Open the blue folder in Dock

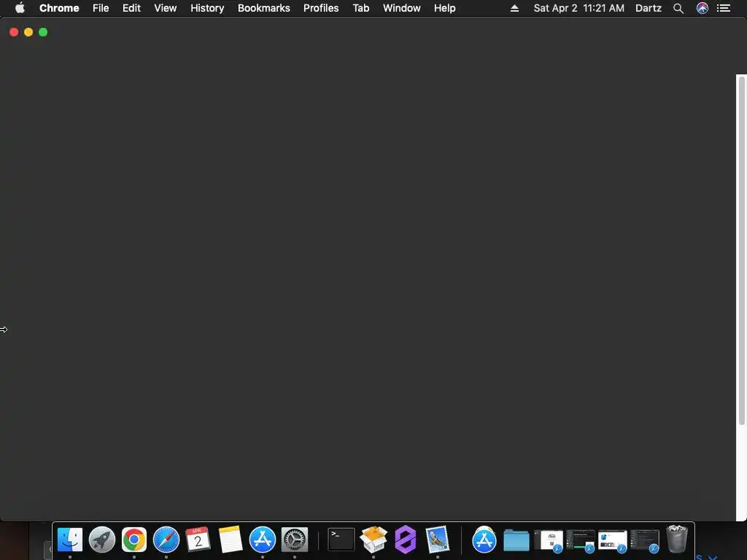click(516, 540)
